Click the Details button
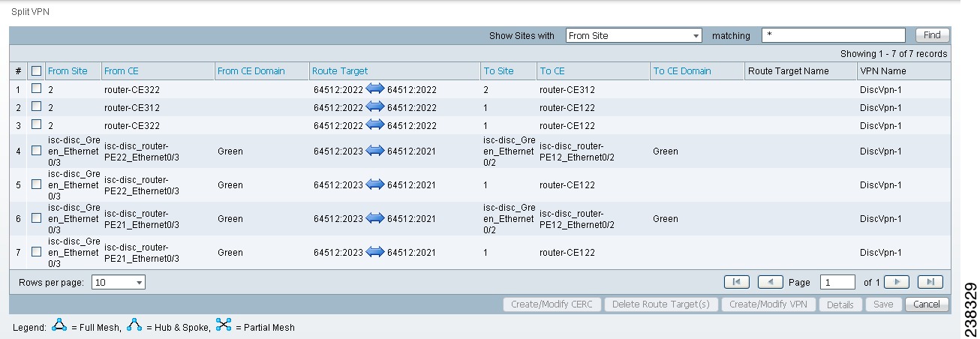 [x=840, y=304]
